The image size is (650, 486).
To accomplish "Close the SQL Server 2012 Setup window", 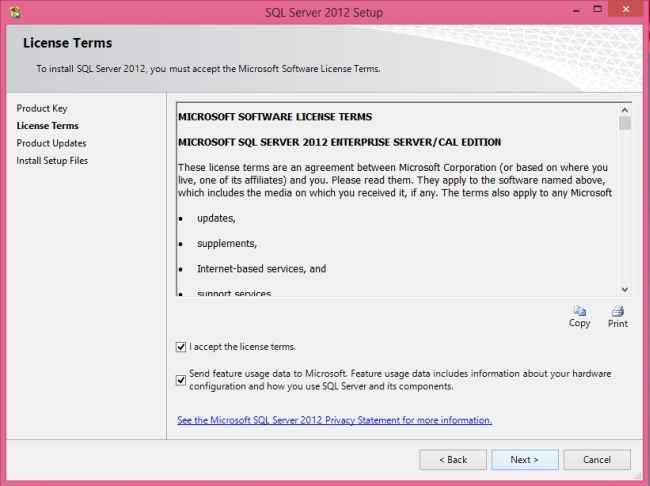I will click(x=626, y=9).
